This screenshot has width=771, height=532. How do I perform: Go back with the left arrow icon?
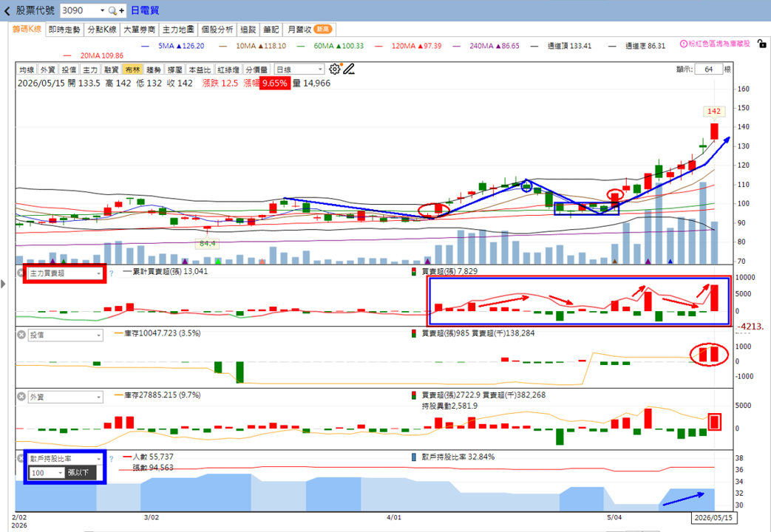coord(7,10)
